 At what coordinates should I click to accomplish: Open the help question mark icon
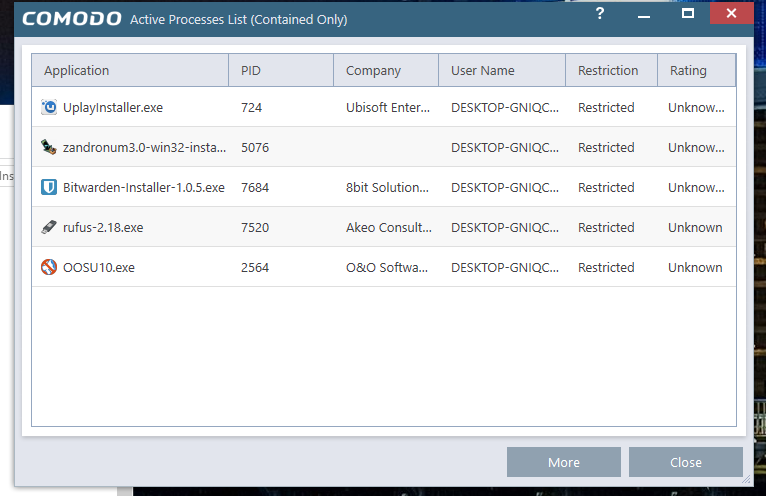tap(600, 13)
